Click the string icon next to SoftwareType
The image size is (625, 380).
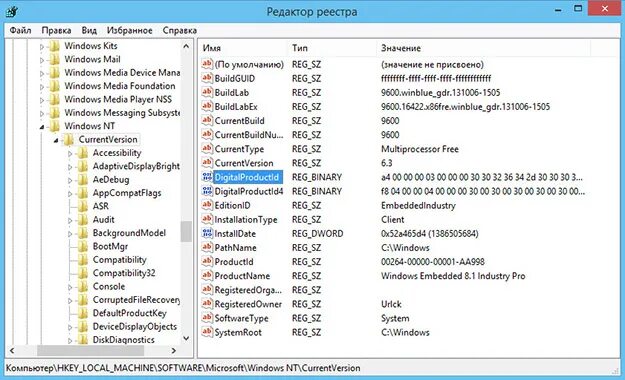tap(207, 318)
